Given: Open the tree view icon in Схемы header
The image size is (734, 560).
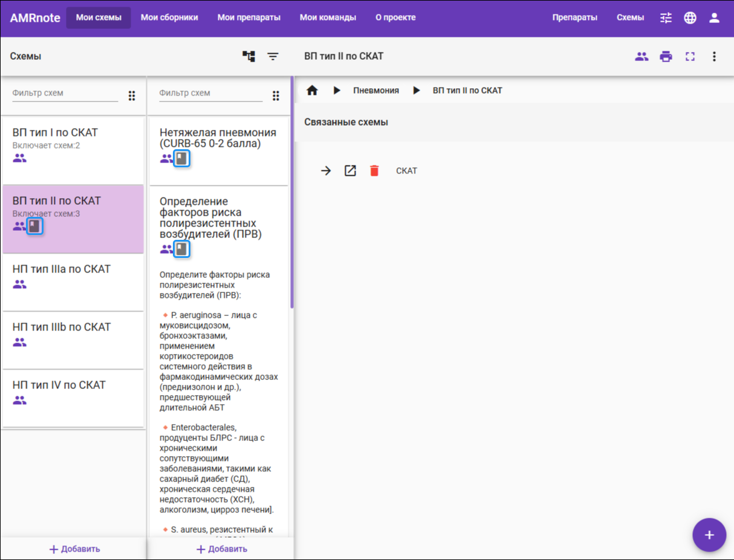Looking at the screenshot, I should (248, 56).
